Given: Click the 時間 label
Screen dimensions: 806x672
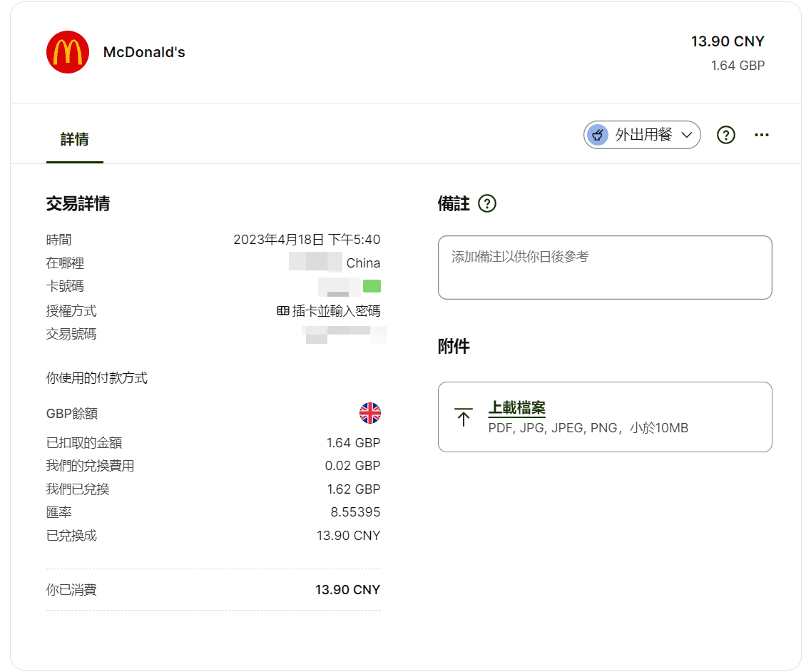Looking at the screenshot, I should (59, 240).
